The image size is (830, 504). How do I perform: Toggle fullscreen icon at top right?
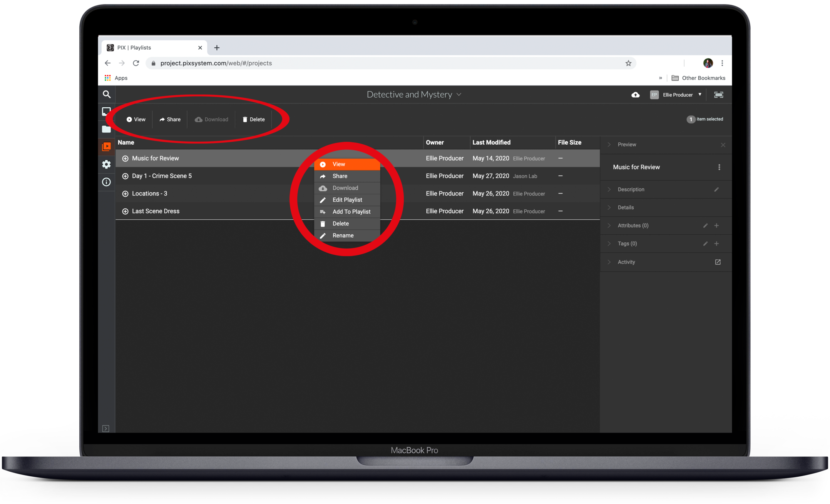pos(718,95)
